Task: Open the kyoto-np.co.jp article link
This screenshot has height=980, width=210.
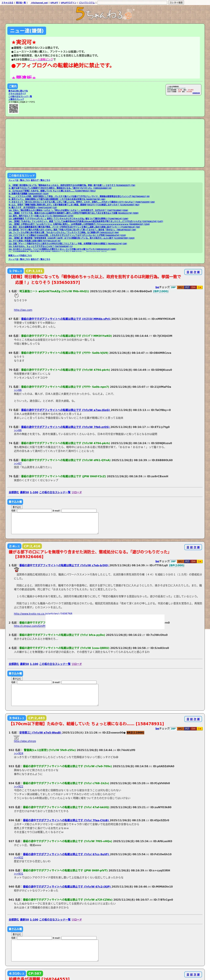Action: [x=43, y=614]
